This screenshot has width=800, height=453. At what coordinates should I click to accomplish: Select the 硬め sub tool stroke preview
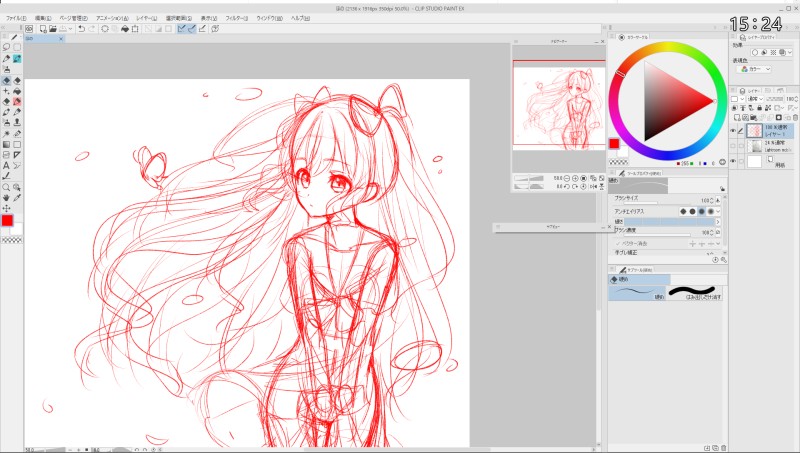[637, 293]
